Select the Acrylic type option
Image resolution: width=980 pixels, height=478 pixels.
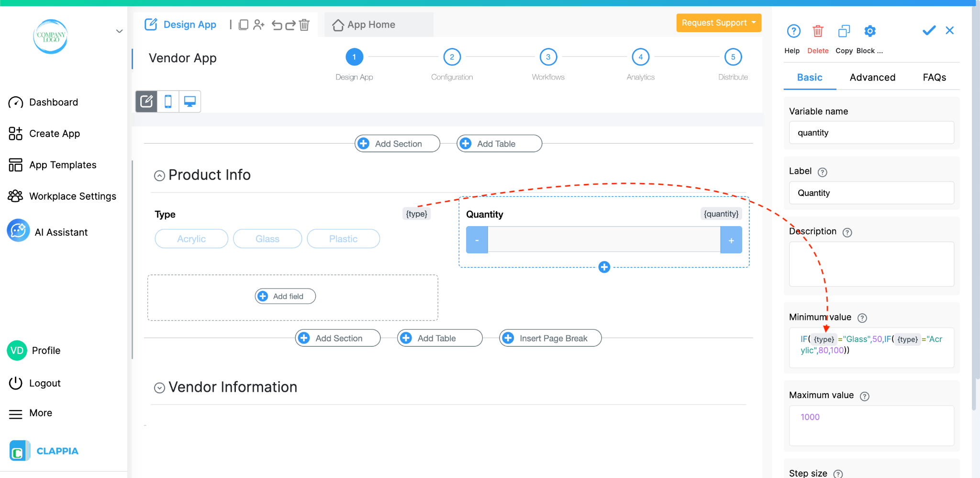coord(191,239)
